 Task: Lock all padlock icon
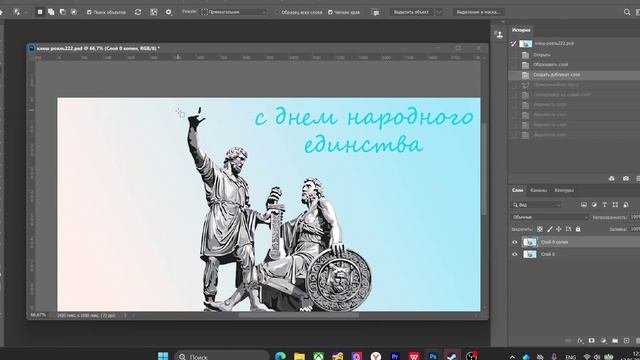point(578,229)
